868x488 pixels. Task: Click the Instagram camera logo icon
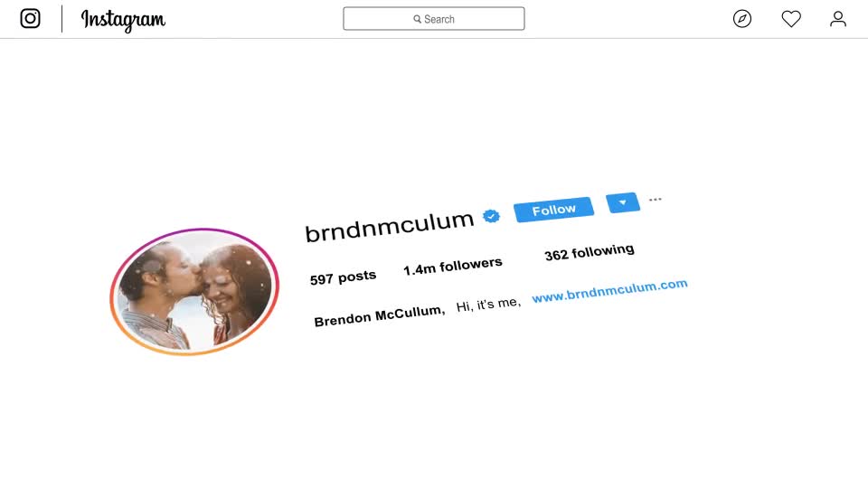click(30, 18)
